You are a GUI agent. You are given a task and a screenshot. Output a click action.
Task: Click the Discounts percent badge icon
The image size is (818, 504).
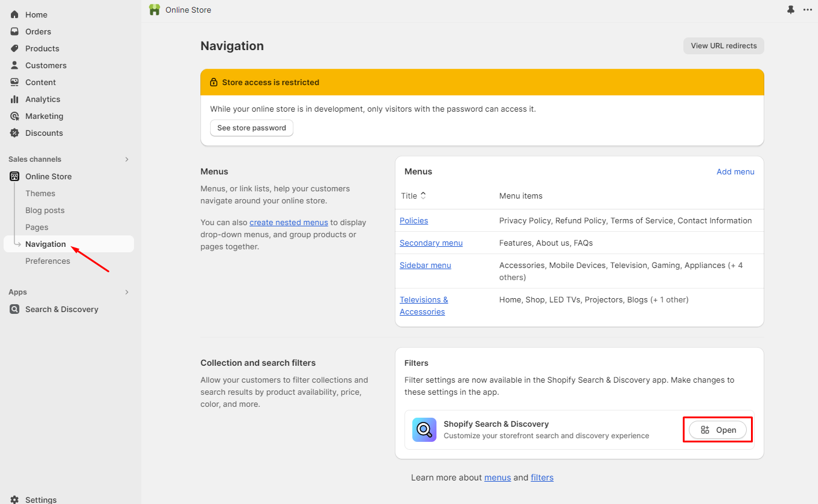pyautogui.click(x=14, y=133)
